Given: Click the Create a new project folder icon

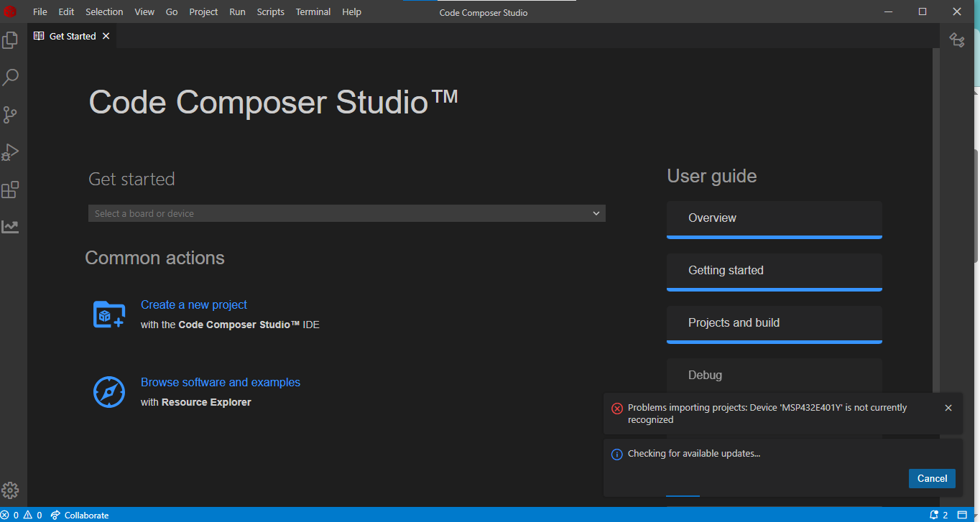Looking at the screenshot, I should point(109,314).
